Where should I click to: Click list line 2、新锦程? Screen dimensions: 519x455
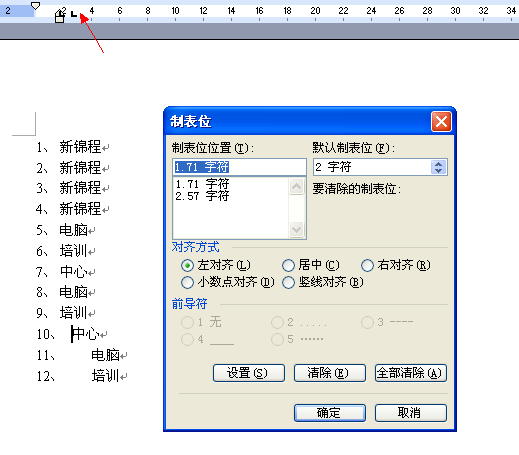[73, 168]
